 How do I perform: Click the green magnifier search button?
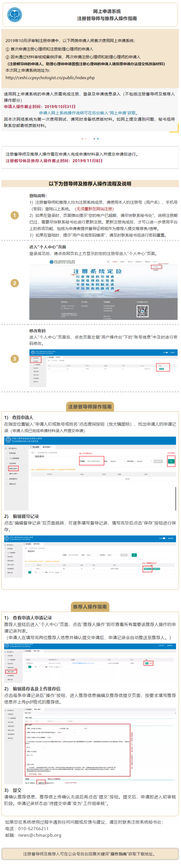(171, 461)
